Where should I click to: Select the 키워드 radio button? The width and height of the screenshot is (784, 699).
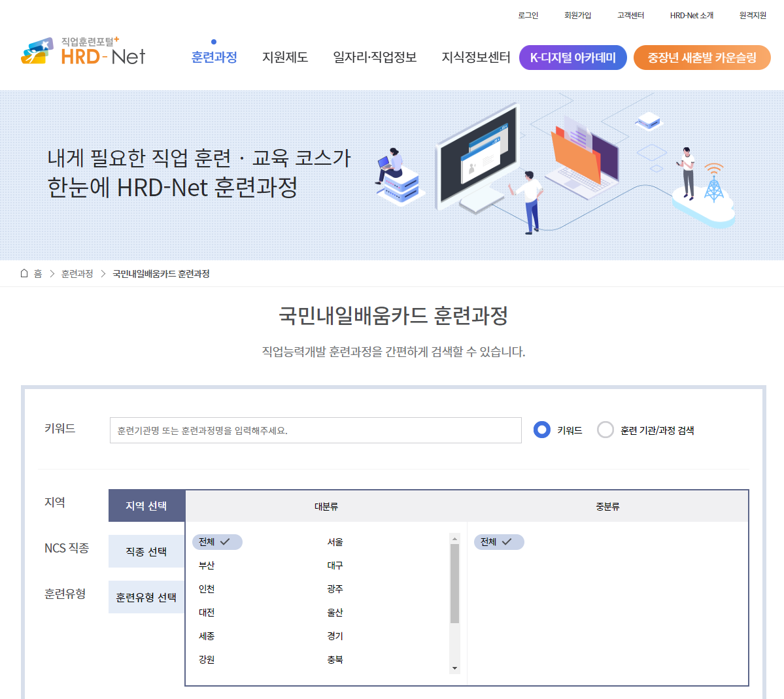[541, 430]
